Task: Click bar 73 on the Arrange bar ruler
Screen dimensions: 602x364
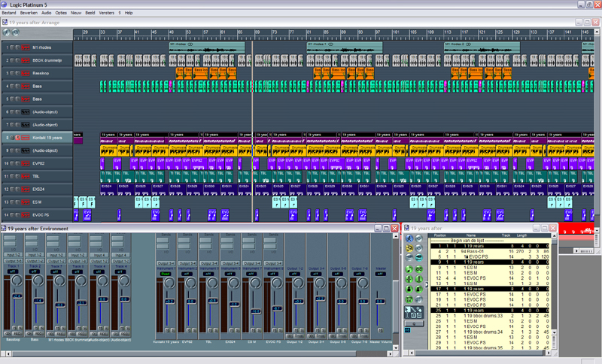Action: click(274, 32)
